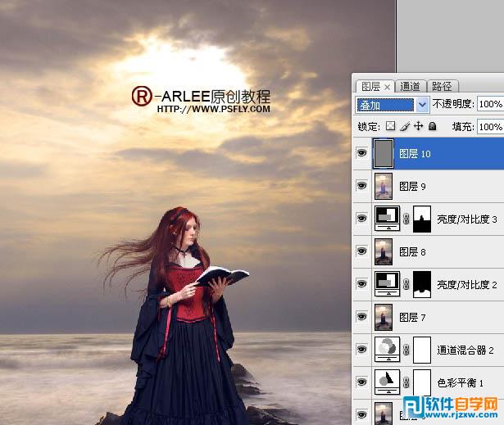
Task: Toggle lock all padlock icon
Action: (x=433, y=125)
